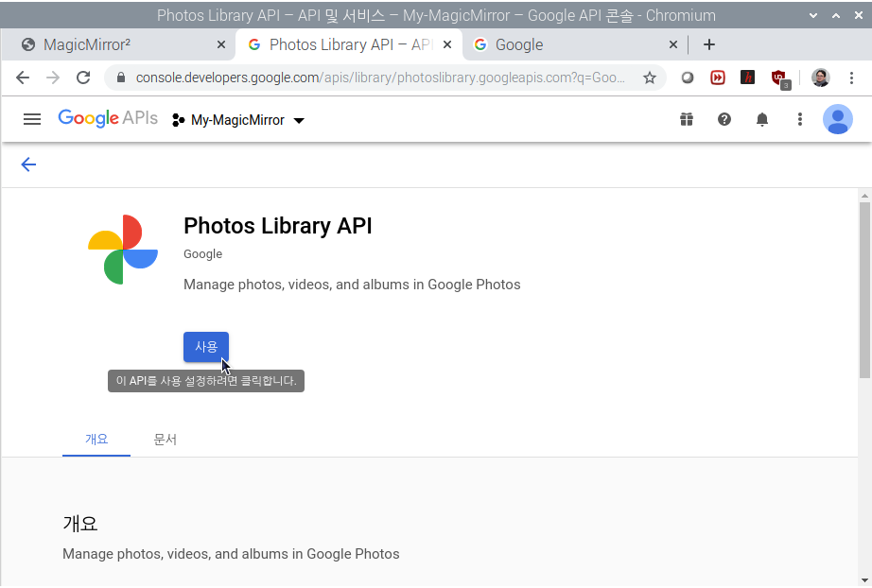Close the Google browser tab
The height and width of the screenshot is (588, 872).
[x=672, y=44]
